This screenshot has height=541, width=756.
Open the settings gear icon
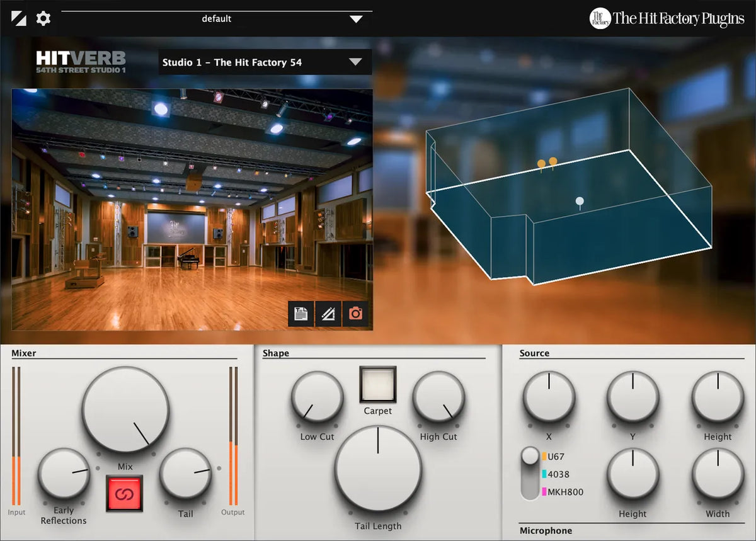pyautogui.click(x=42, y=18)
